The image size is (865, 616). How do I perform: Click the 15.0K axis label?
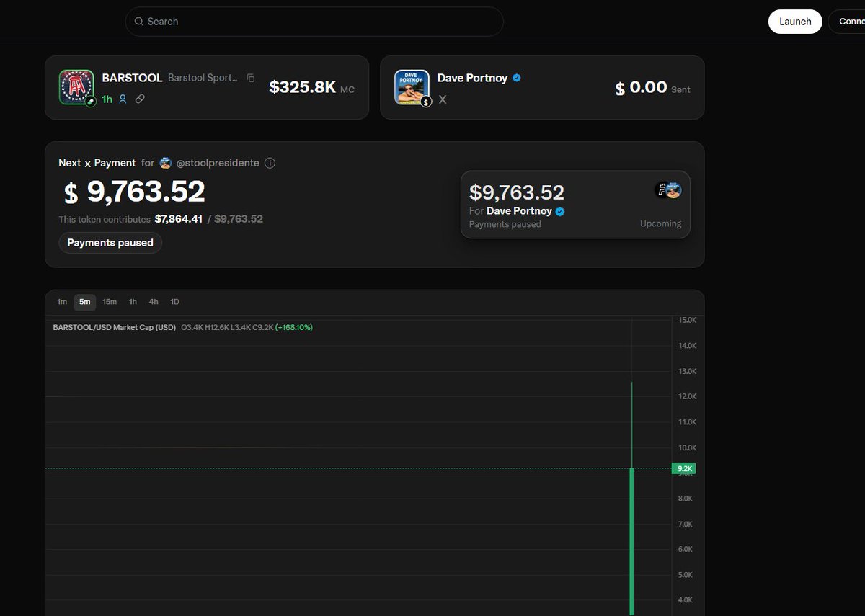[688, 320]
